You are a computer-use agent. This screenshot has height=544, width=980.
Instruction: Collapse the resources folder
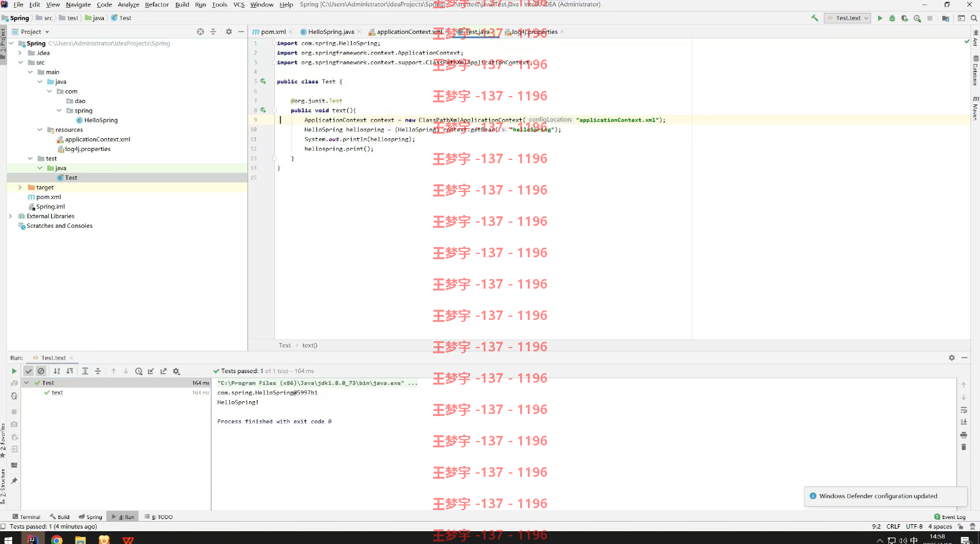click(40, 130)
